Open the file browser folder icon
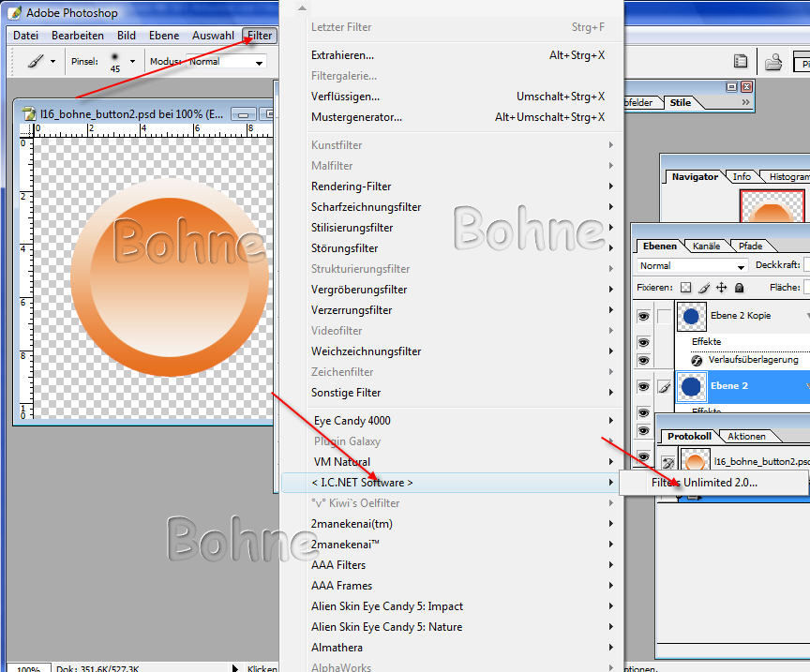This screenshot has height=672, width=810. point(773,62)
